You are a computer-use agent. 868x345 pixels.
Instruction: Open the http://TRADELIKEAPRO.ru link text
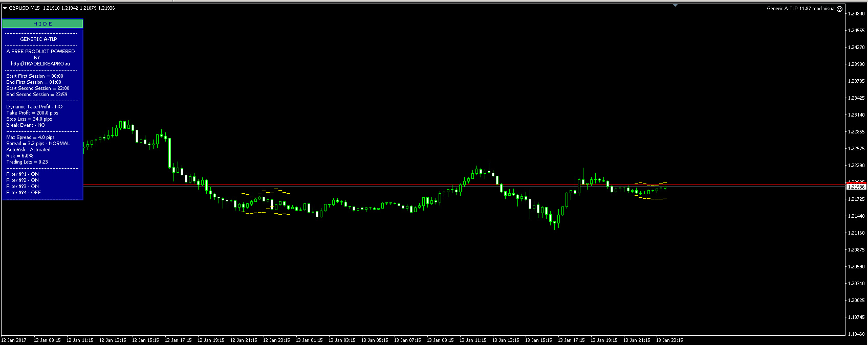40,64
